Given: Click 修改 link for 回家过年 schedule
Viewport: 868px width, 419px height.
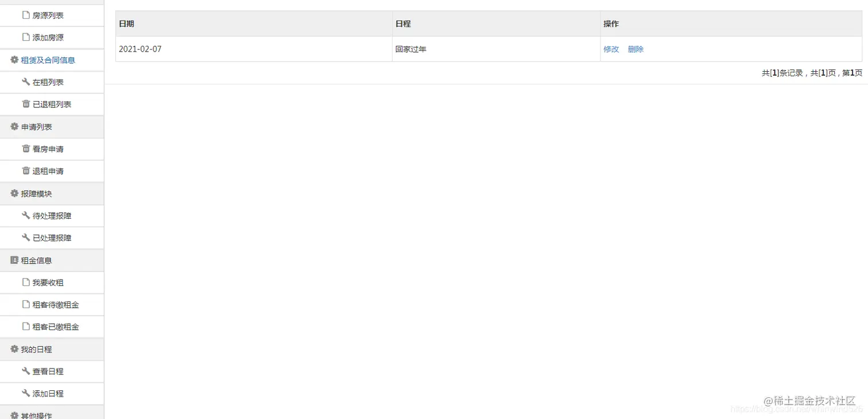Looking at the screenshot, I should [611, 49].
